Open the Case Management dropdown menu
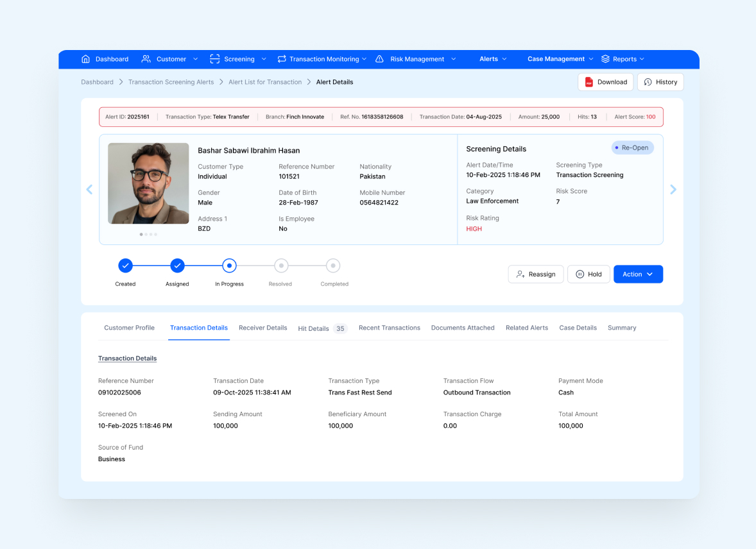This screenshot has width=756, height=549. (x=560, y=59)
